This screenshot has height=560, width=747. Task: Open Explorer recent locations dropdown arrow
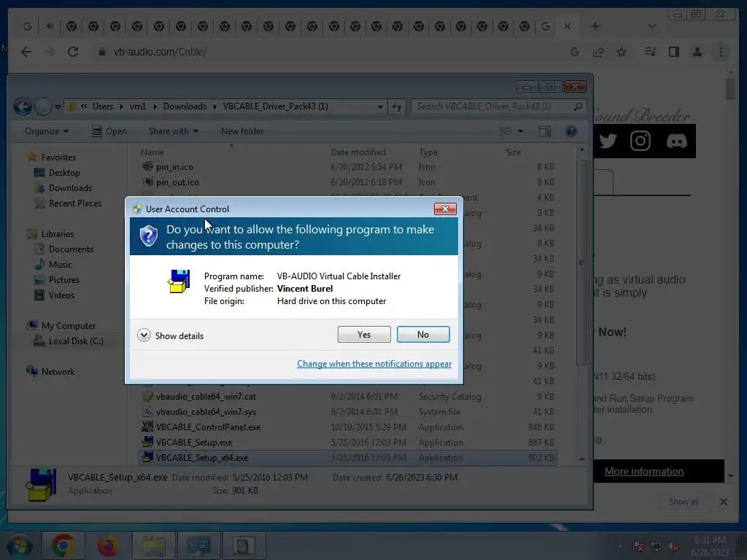tap(58, 106)
